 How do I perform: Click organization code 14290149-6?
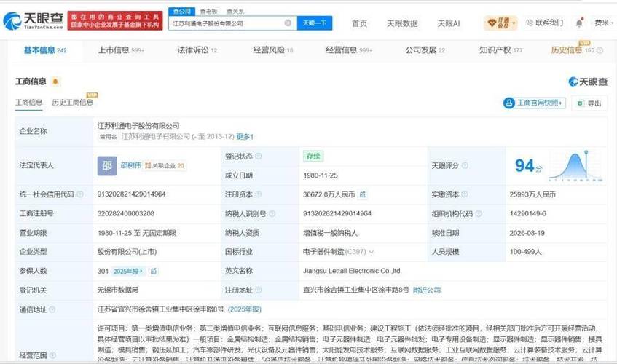tap(527, 213)
